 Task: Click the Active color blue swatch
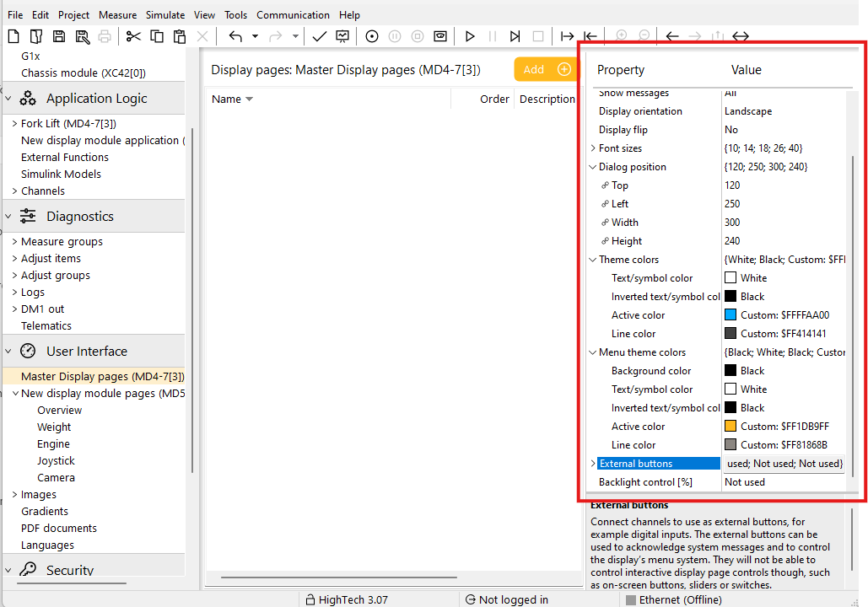point(731,315)
